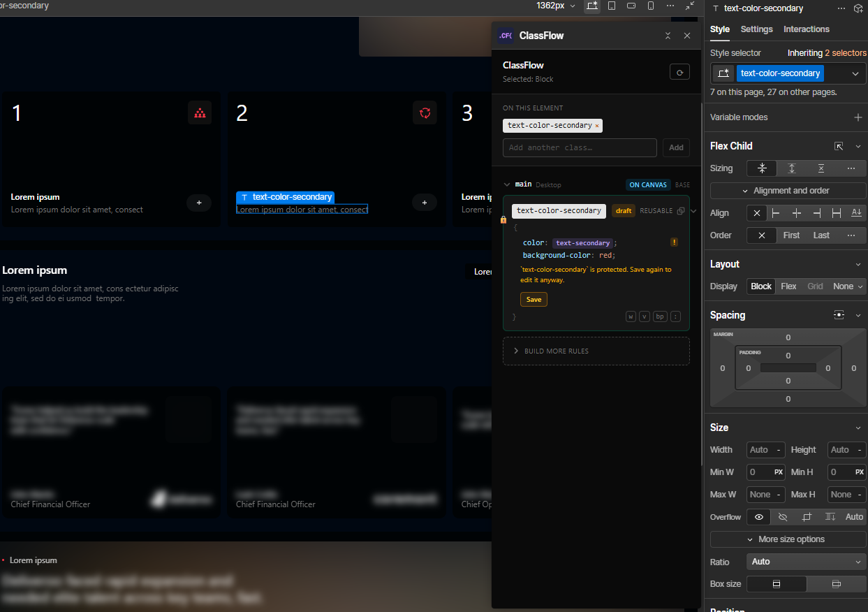Expand the BUILD MORE RULES section
Image resolution: width=868 pixels, height=612 pixels.
(x=596, y=351)
